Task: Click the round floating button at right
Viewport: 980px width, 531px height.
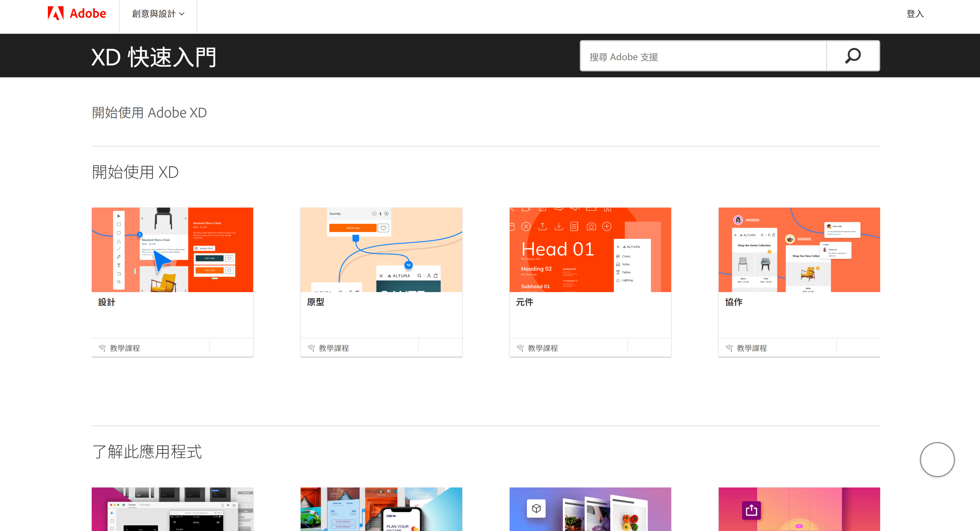Action: 937,459
